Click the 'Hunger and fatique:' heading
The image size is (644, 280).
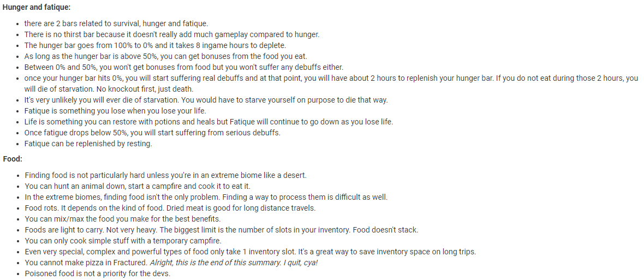point(37,8)
